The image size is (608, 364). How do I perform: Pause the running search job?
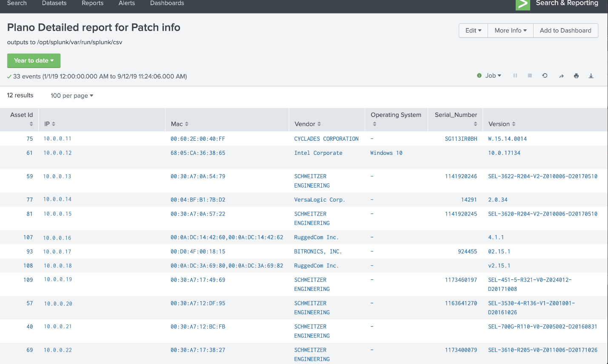(x=515, y=75)
